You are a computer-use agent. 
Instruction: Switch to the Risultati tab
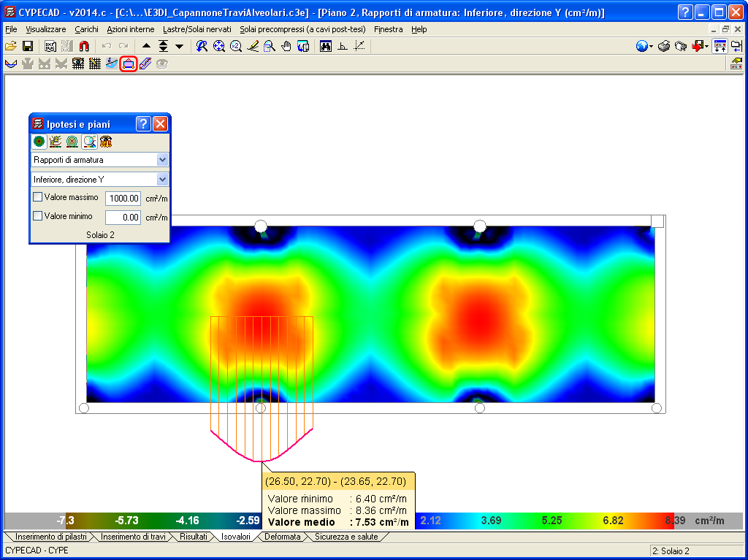193,537
